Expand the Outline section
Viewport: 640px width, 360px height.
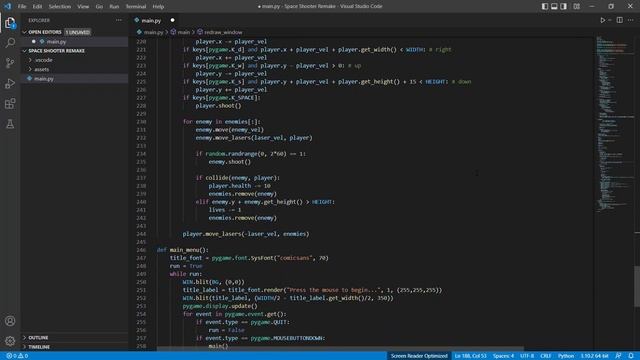[x=38, y=338]
